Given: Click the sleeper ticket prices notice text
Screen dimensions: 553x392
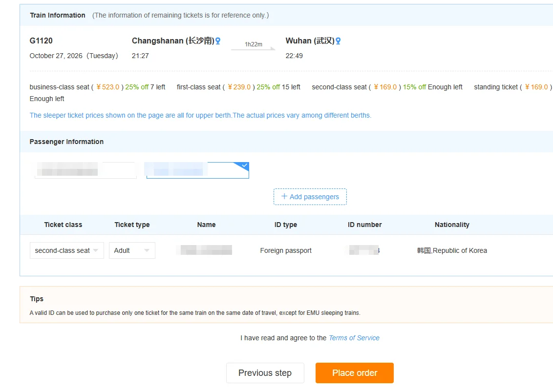Looking at the screenshot, I should (x=200, y=115).
